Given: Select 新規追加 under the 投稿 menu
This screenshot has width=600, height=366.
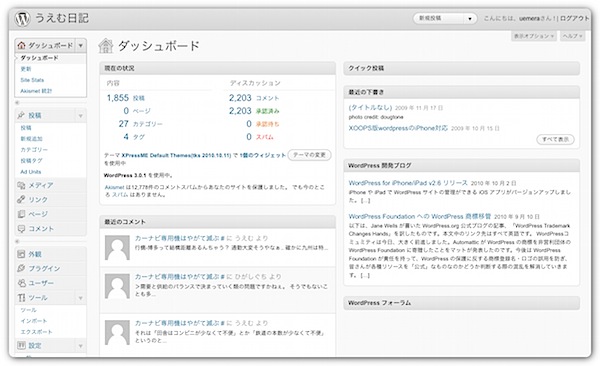Looking at the screenshot, I should pos(31,139).
